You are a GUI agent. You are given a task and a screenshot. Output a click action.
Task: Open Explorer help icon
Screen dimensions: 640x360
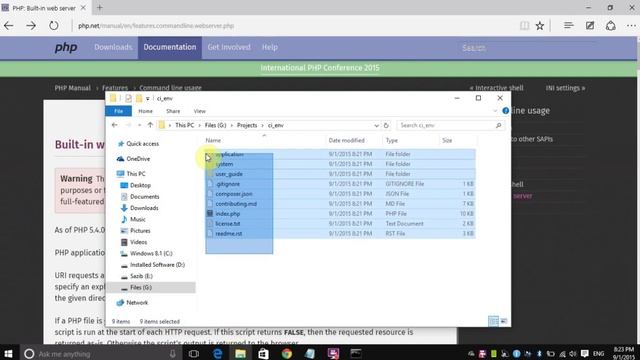(505, 111)
